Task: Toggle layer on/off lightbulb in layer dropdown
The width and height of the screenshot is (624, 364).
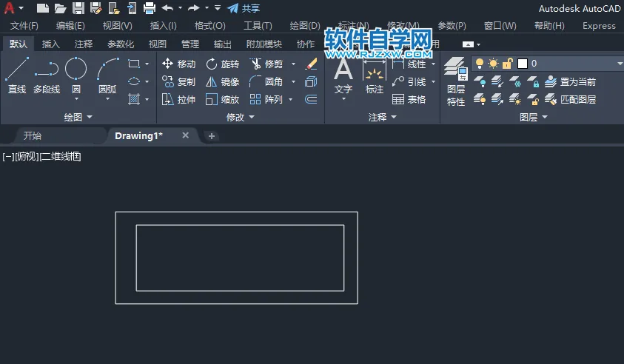Action: click(480, 63)
